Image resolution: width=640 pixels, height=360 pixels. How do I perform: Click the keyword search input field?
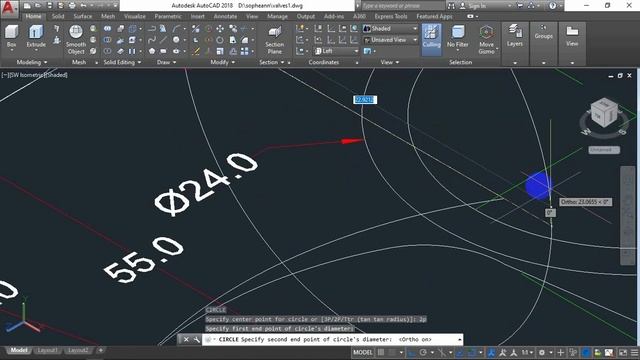[x=402, y=6]
